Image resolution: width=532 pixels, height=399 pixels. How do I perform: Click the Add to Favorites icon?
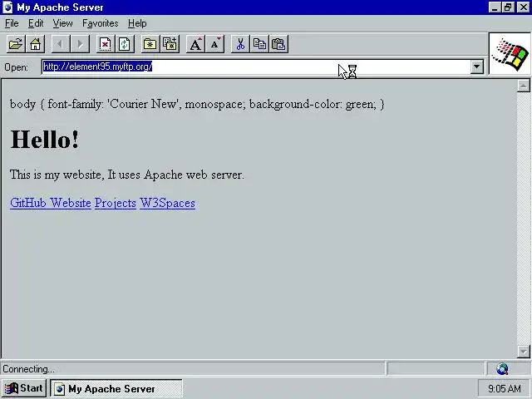click(x=170, y=44)
